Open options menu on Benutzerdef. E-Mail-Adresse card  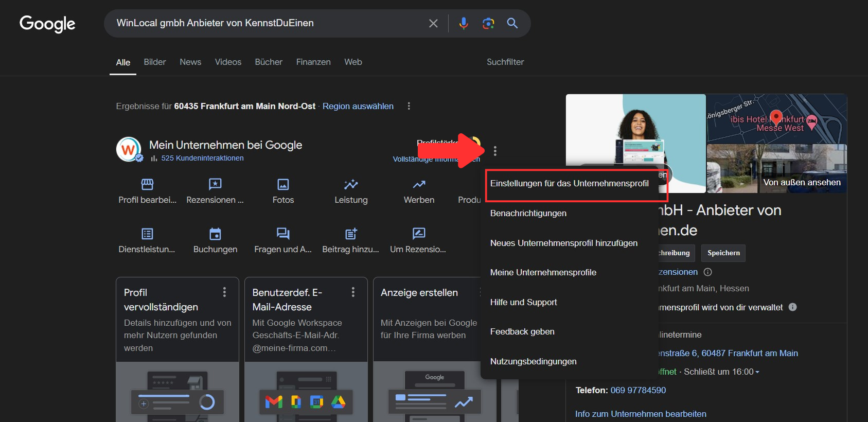tap(353, 292)
